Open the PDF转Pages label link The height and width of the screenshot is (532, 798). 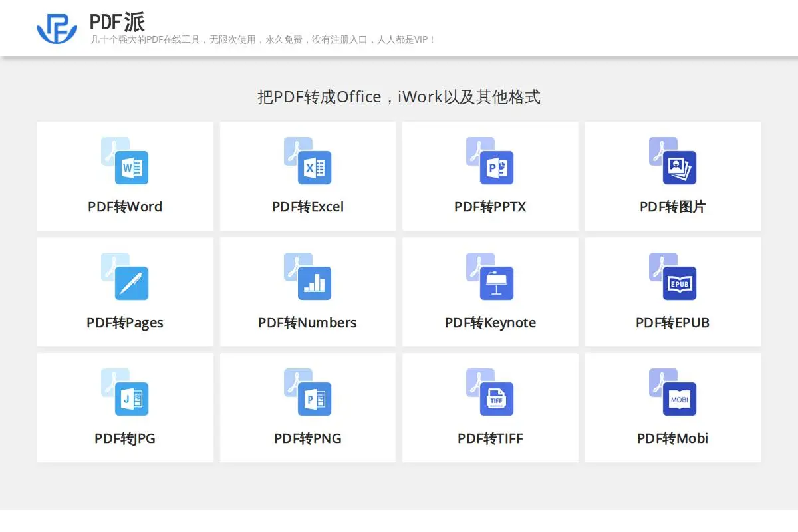click(125, 323)
